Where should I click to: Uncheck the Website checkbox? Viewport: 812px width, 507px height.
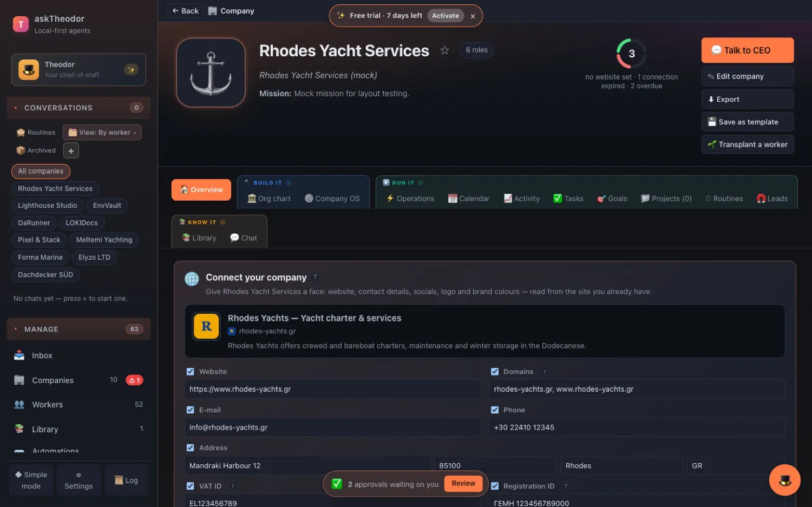191,372
